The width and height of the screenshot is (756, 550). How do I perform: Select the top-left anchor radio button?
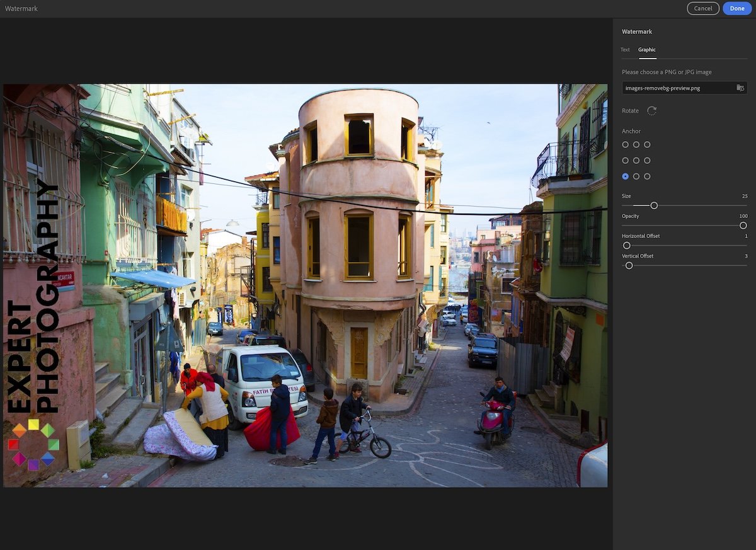(625, 144)
